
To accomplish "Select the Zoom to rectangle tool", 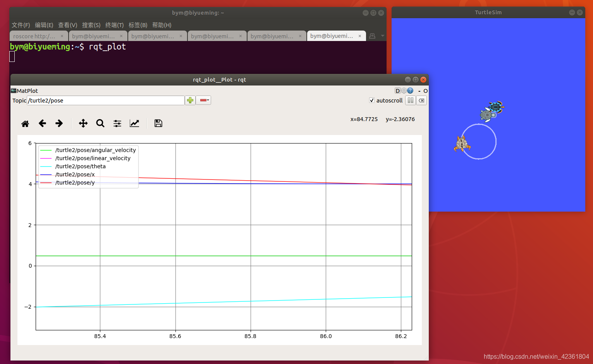I will pos(100,123).
